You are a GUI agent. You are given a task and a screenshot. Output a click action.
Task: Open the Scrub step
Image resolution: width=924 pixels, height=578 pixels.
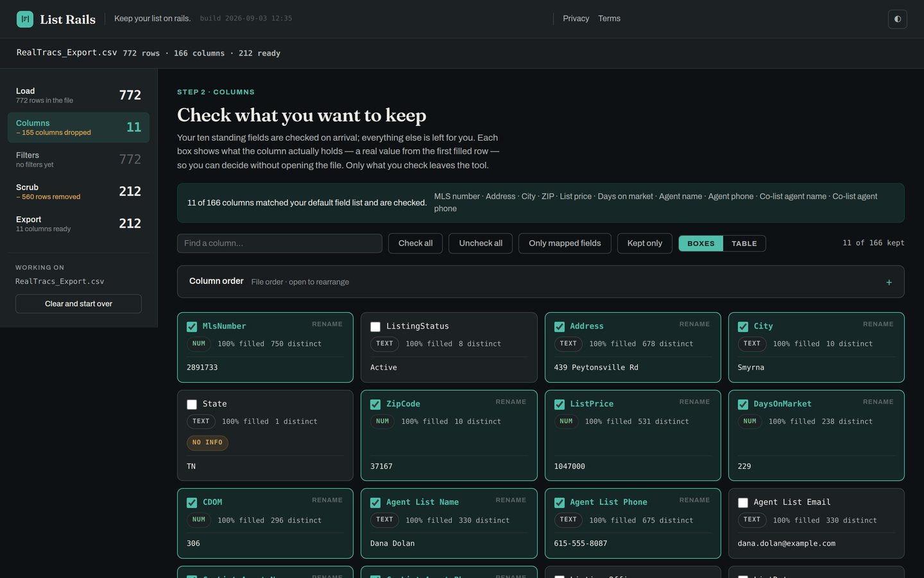78,191
